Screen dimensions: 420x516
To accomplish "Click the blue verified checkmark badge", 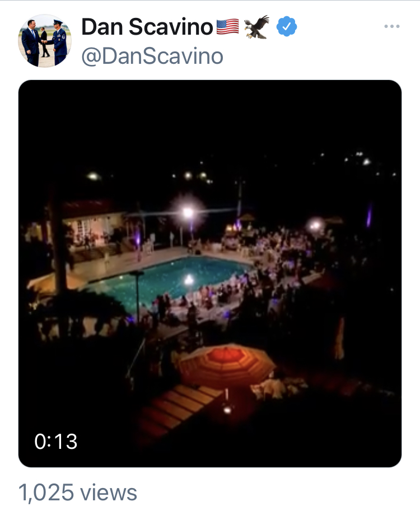I will (x=287, y=26).
